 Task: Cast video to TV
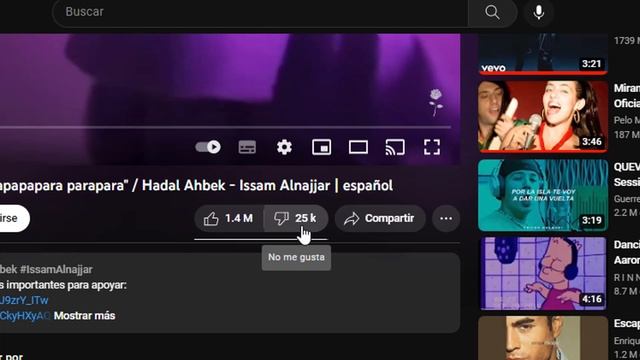395,147
